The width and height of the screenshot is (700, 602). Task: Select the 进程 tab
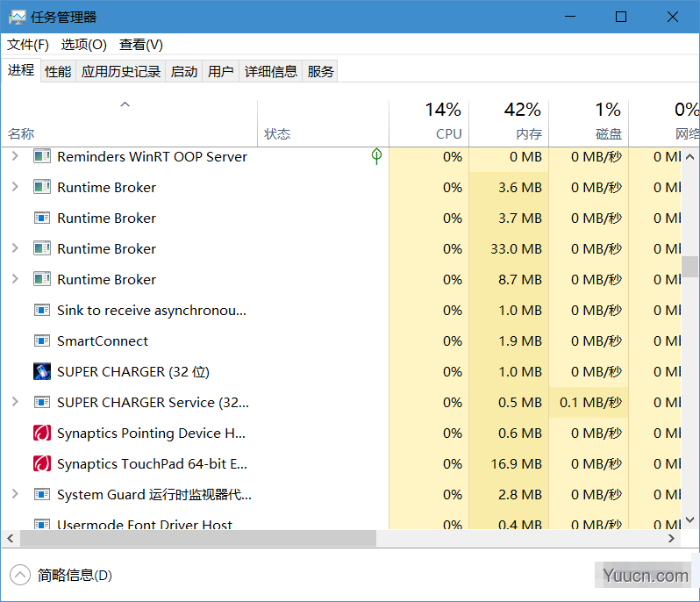click(21, 70)
